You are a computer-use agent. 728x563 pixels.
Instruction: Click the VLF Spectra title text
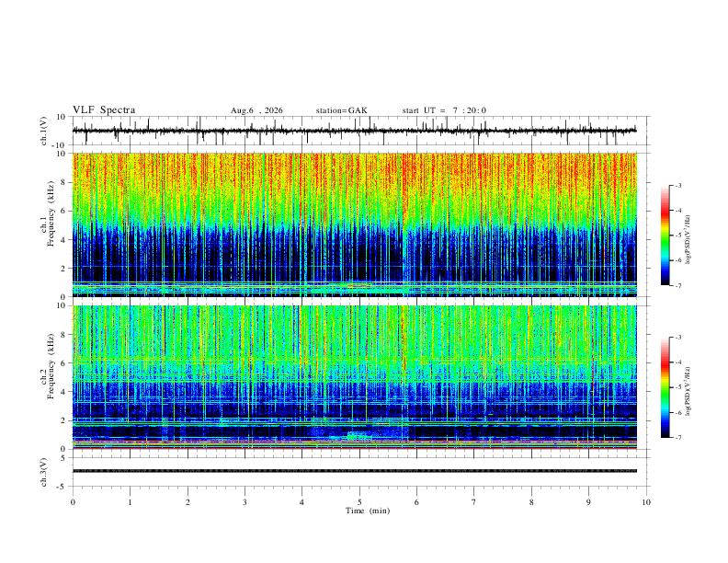point(104,110)
